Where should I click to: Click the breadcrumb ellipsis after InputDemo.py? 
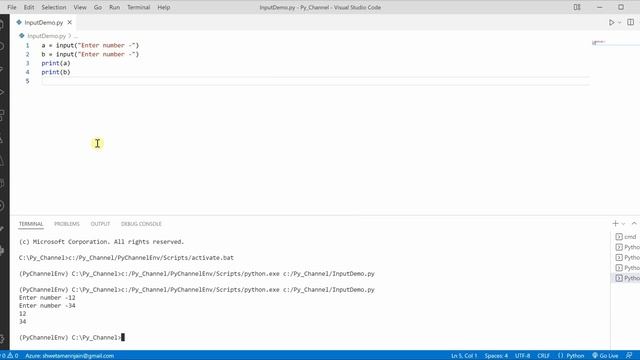[x=76, y=36]
